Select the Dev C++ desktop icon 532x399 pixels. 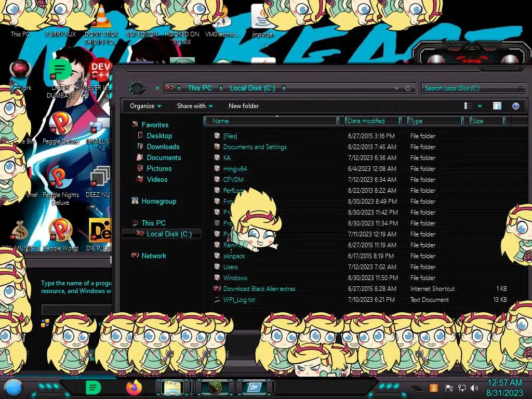point(100,75)
